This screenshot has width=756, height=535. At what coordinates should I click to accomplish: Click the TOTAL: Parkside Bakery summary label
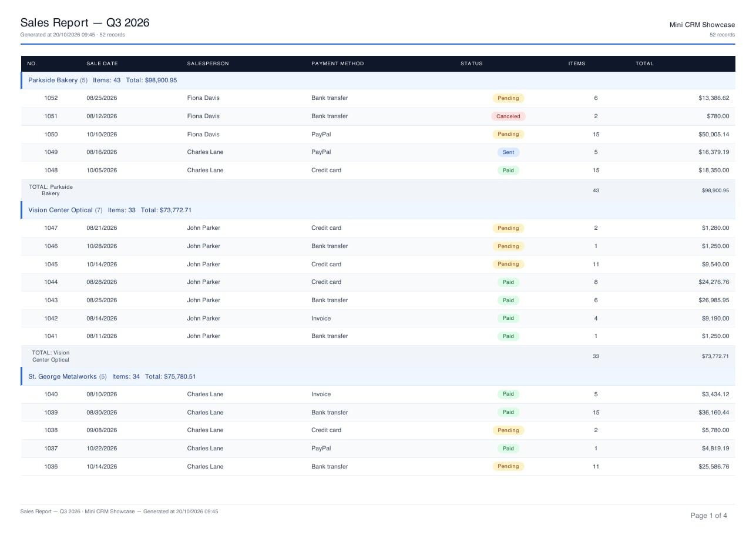coord(51,190)
